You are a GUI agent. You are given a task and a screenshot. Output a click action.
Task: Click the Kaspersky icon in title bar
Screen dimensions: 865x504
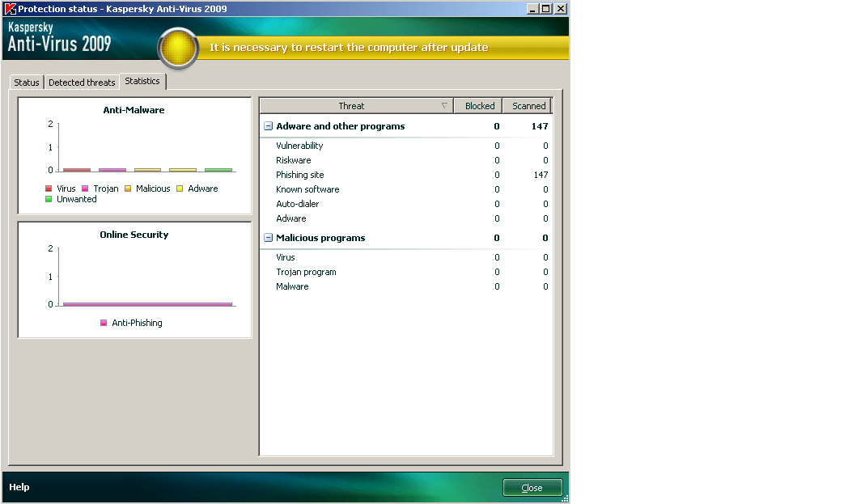pos(7,7)
